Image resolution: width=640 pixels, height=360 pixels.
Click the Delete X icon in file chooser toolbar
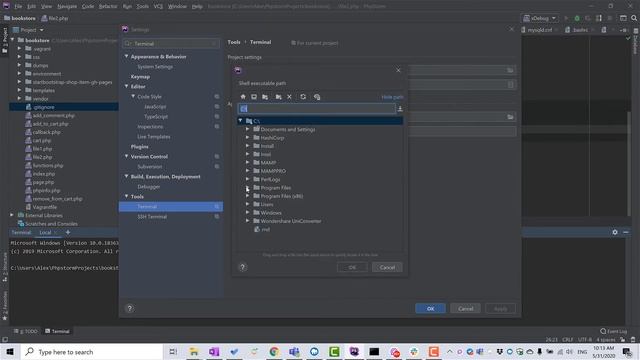[289, 97]
